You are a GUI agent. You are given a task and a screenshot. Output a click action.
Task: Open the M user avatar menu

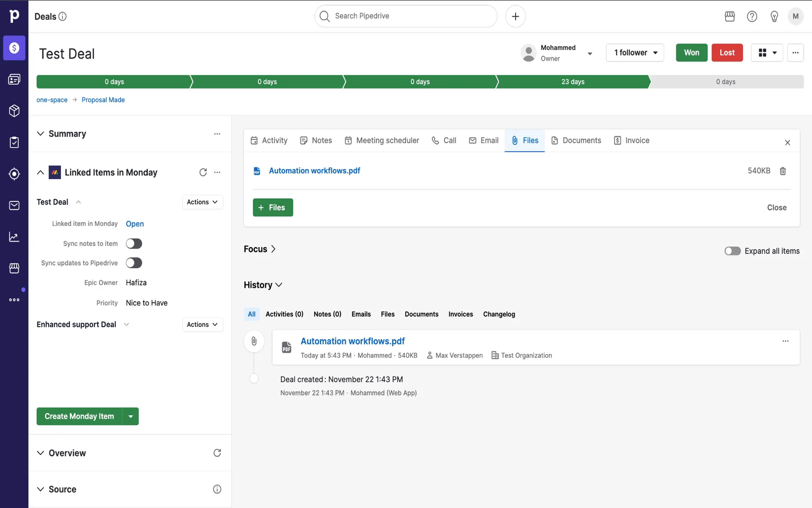(x=795, y=16)
